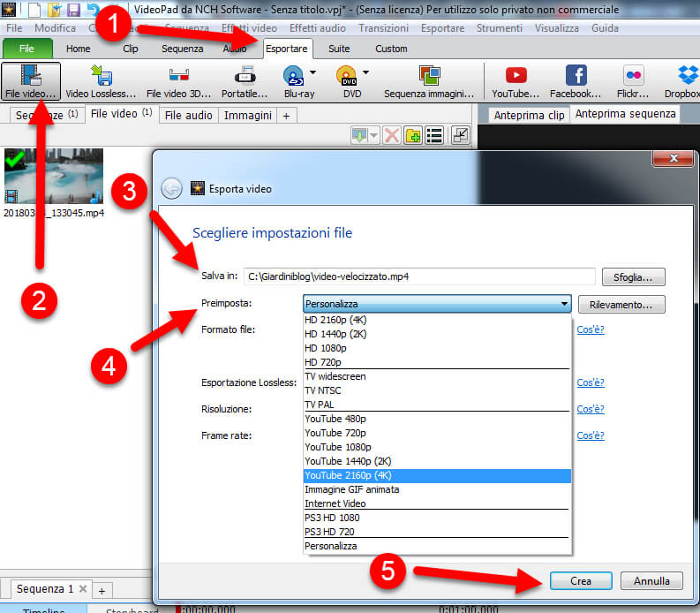Image resolution: width=700 pixels, height=613 pixels.
Task: Open the Esportare ribbon tab
Action: click(287, 49)
